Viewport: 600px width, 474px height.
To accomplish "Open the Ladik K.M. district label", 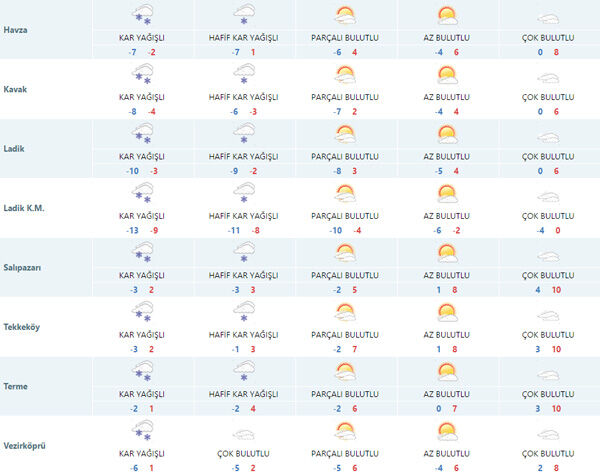I will tap(25, 207).
